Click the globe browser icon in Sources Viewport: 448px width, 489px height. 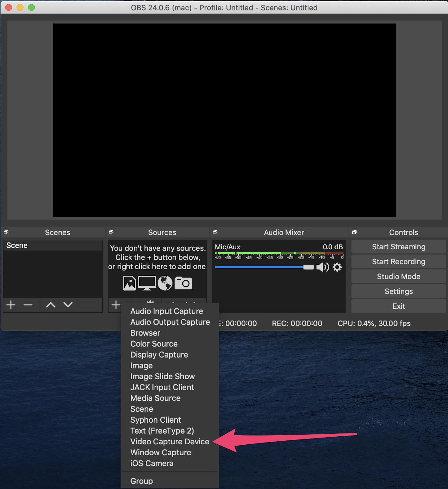click(x=165, y=283)
